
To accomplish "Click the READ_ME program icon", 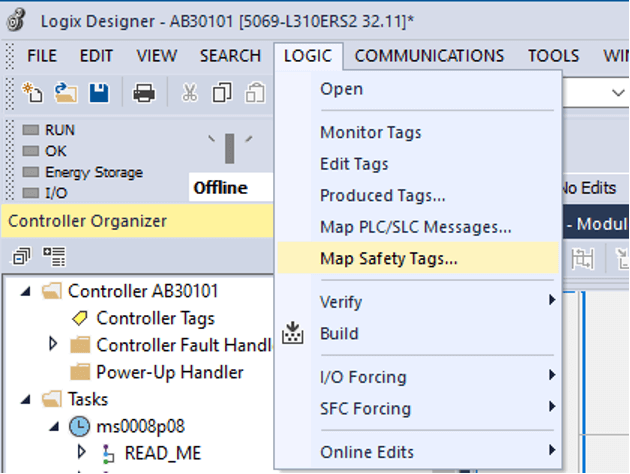I will point(108,453).
